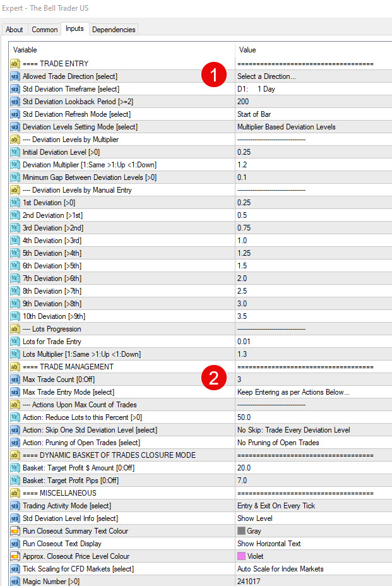This screenshot has height=586, width=392.
Task: Click icon beside Deviation Levels Setting Mode
Action: [15, 127]
